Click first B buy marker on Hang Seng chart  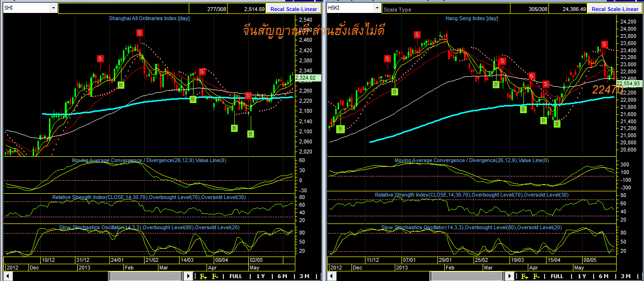pos(340,129)
